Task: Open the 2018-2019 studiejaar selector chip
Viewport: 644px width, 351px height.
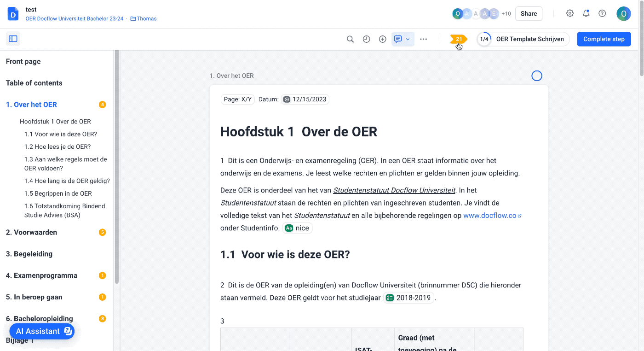Action: [x=409, y=298]
